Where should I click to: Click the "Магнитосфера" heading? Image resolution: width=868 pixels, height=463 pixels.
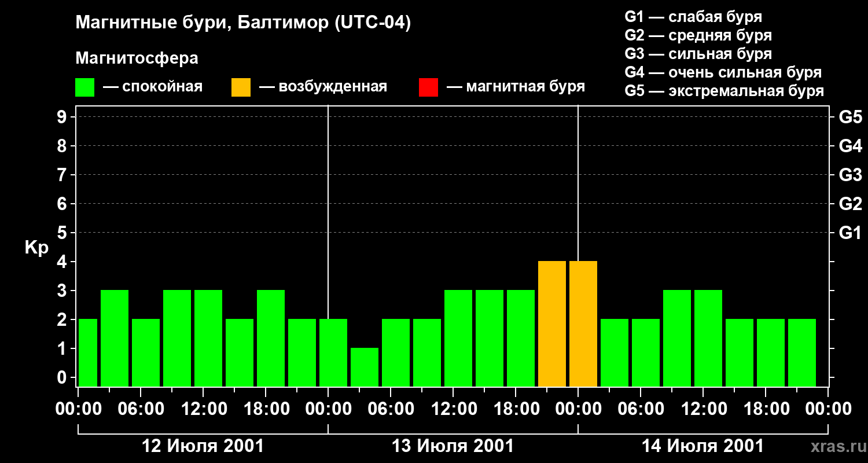point(137,58)
